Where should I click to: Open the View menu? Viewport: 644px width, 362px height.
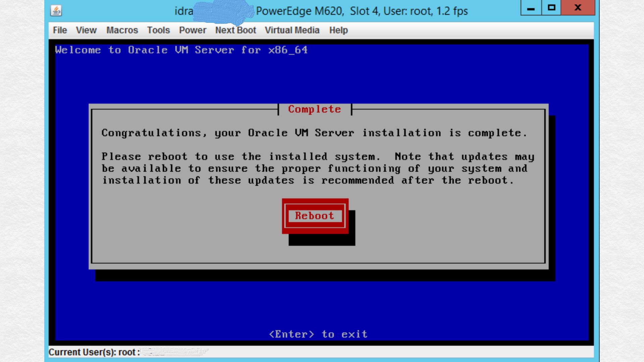tap(86, 30)
